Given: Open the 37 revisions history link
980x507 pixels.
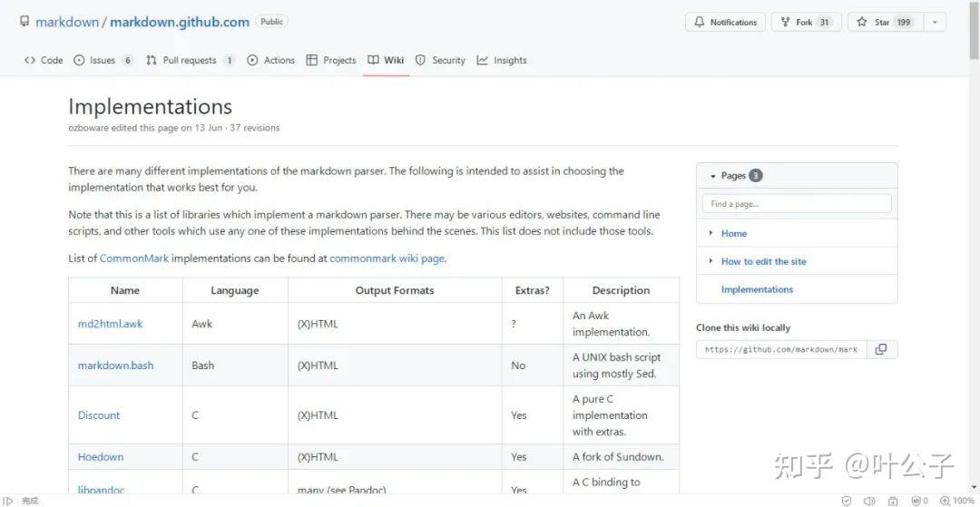Looking at the screenshot, I should 255,127.
